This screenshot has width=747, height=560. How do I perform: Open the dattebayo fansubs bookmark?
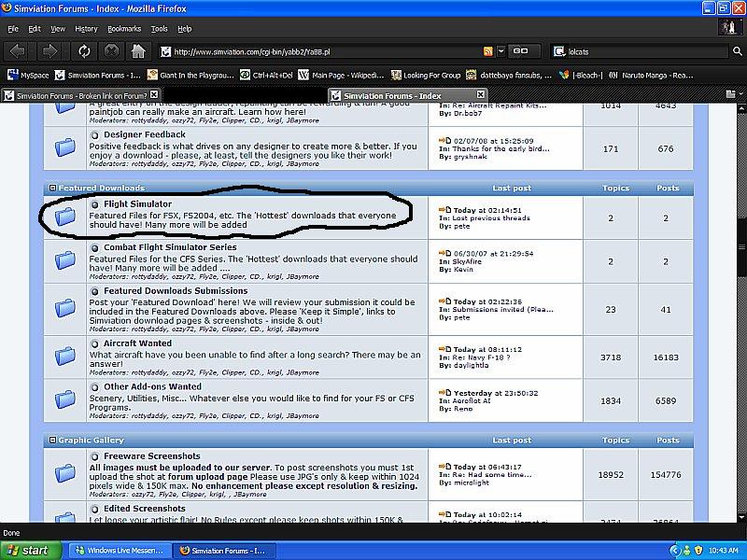pyautogui.click(x=509, y=76)
